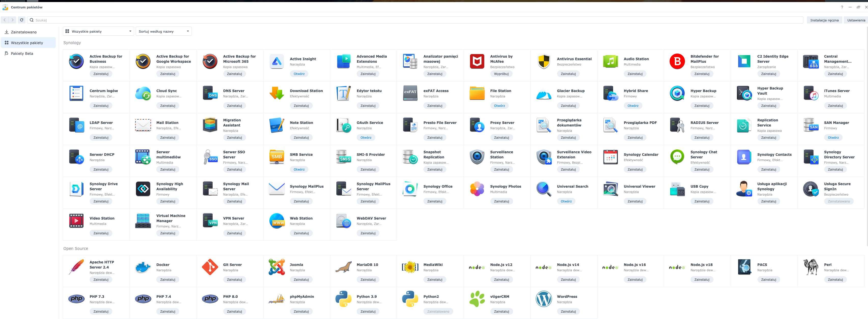Go forward with the right arrow button

(x=13, y=20)
